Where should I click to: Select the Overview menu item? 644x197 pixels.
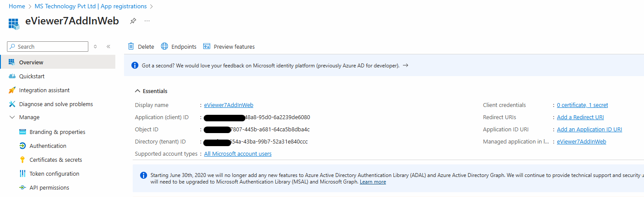coord(31,62)
